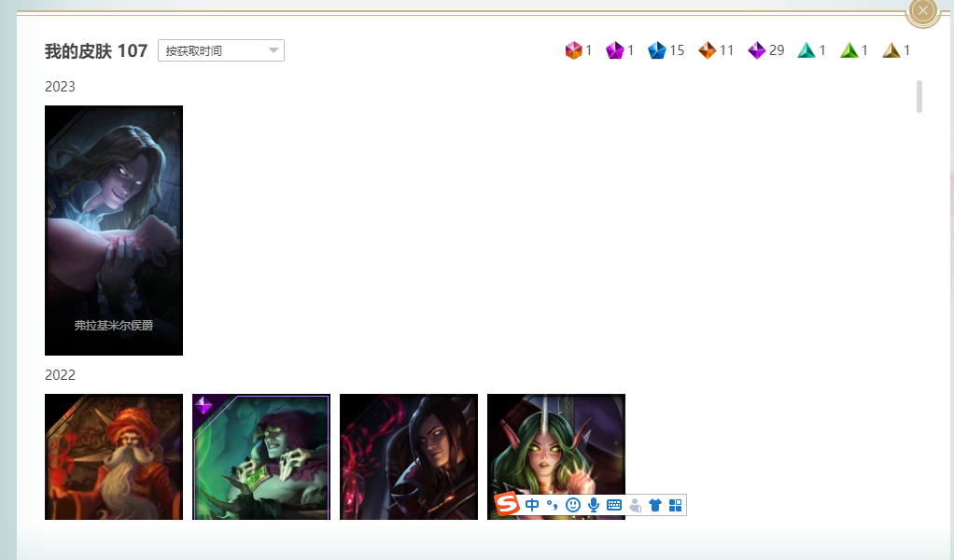Image resolution: width=954 pixels, height=560 pixels.
Task: Open the emoji smiley panel in IME bar
Action: pos(573,505)
